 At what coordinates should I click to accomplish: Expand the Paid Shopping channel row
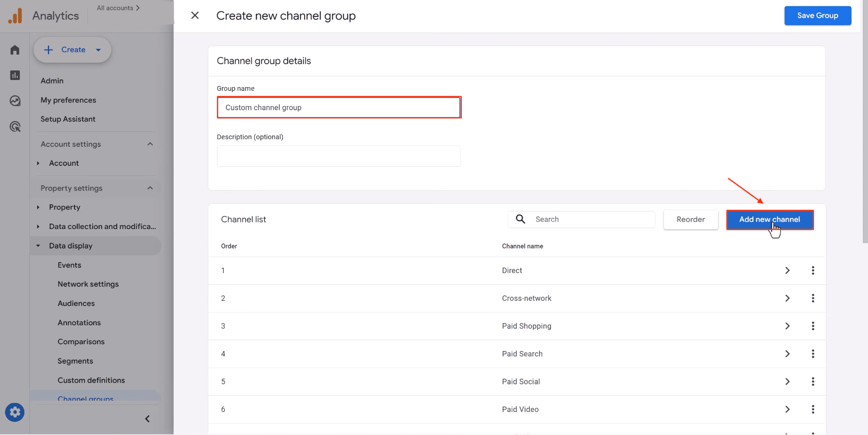click(787, 326)
